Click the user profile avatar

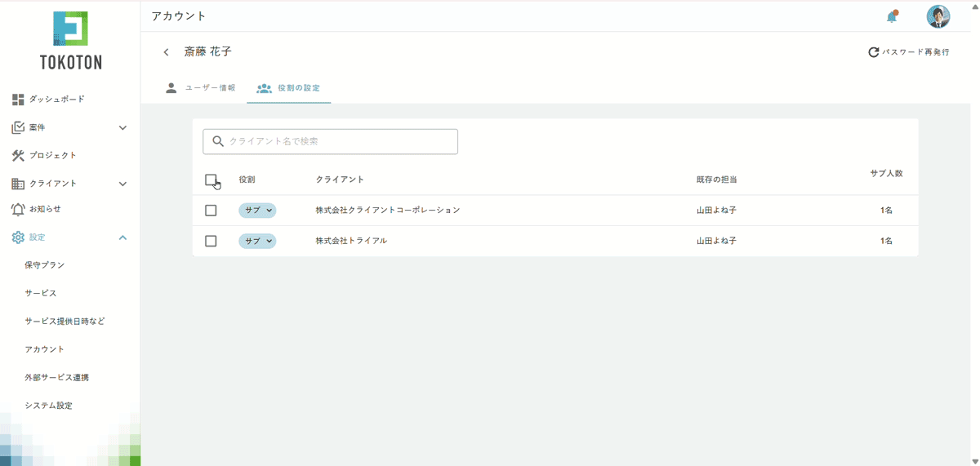click(938, 16)
